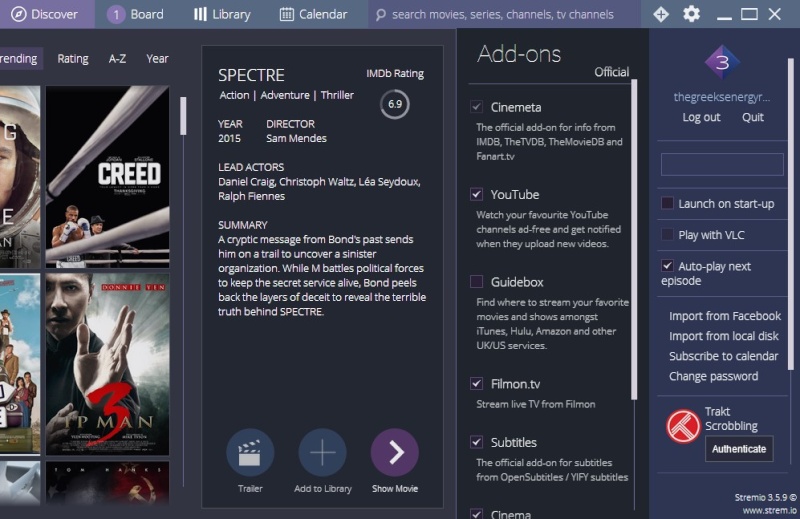800x519 pixels.
Task: Select the Creed movie poster
Action: pyautogui.click(x=107, y=177)
